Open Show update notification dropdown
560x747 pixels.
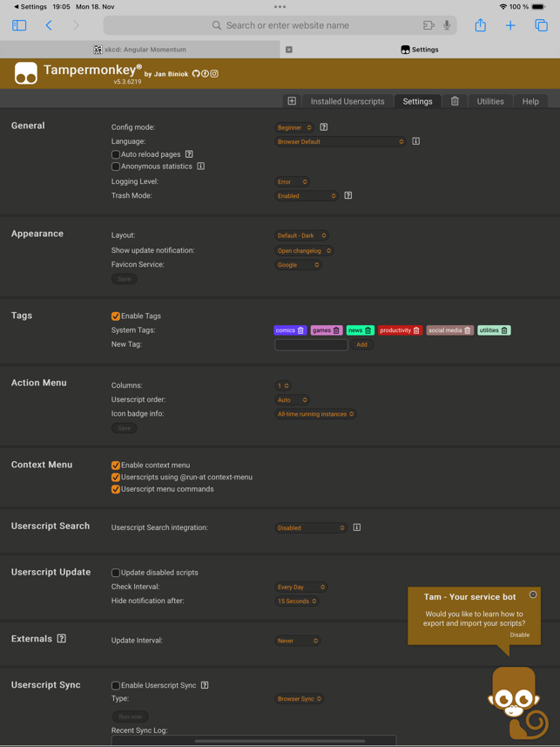tap(304, 250)
